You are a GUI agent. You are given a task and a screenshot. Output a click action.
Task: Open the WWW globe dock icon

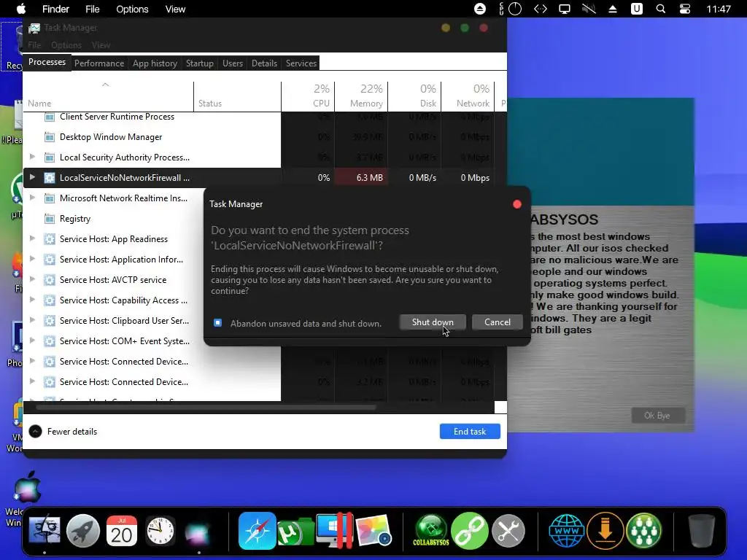click(566, 531)
